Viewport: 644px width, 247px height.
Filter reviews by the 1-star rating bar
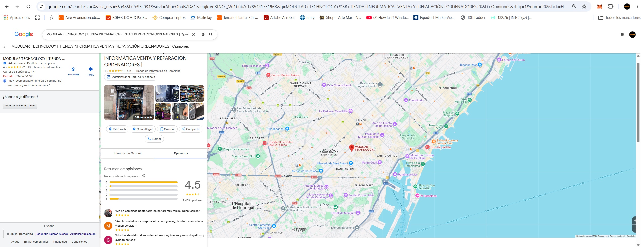tap(143, 199)
